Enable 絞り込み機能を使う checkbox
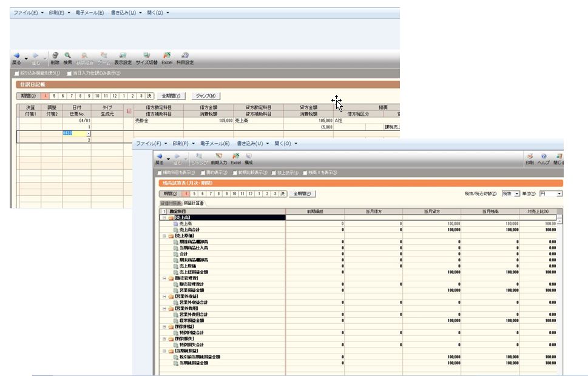This screenshot has width=588, height=376. [x=18, y=73]
